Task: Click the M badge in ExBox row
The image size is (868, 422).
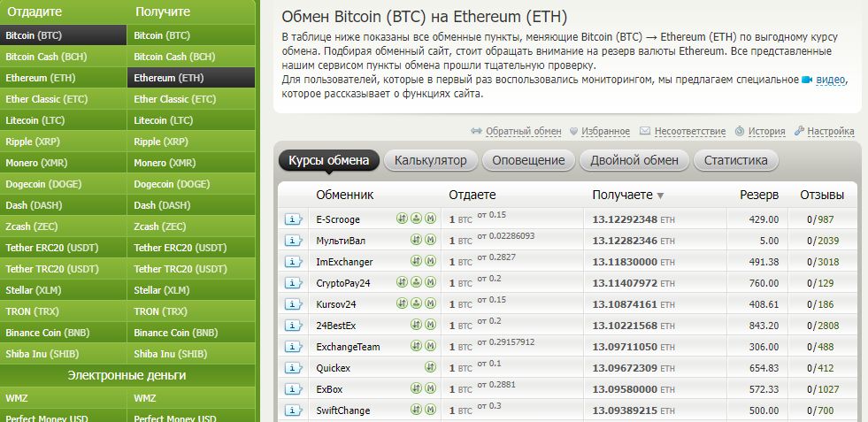Action: point(430,388)
